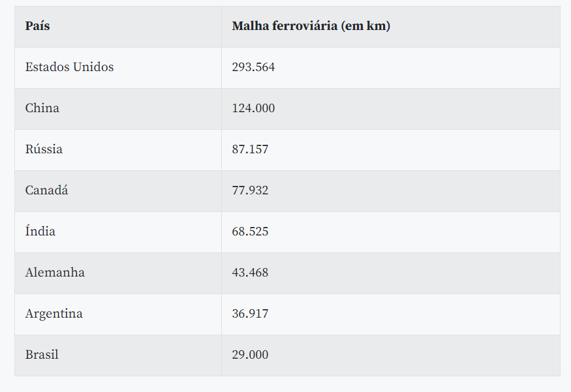Click the empty area of the Brasil value row

pyautogui.click(x=414, y=355)
